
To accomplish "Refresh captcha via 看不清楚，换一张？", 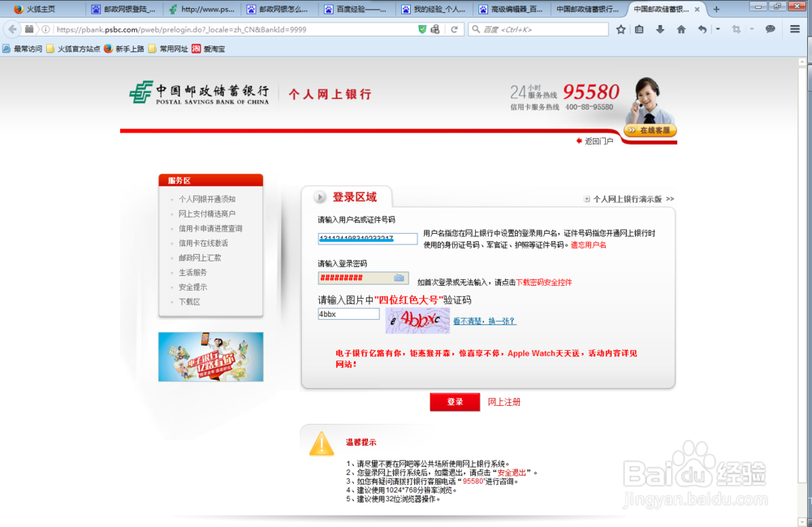I will pos(484,321).
